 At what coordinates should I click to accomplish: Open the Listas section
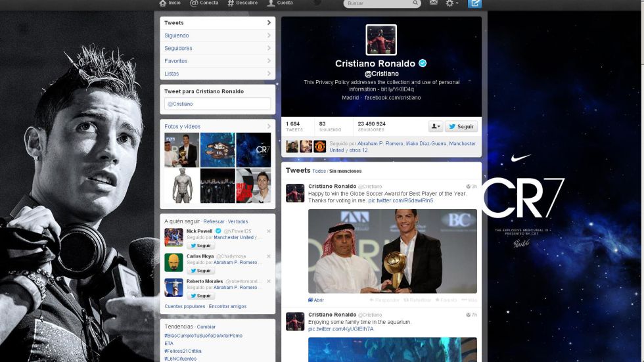[x=218, y=74]
